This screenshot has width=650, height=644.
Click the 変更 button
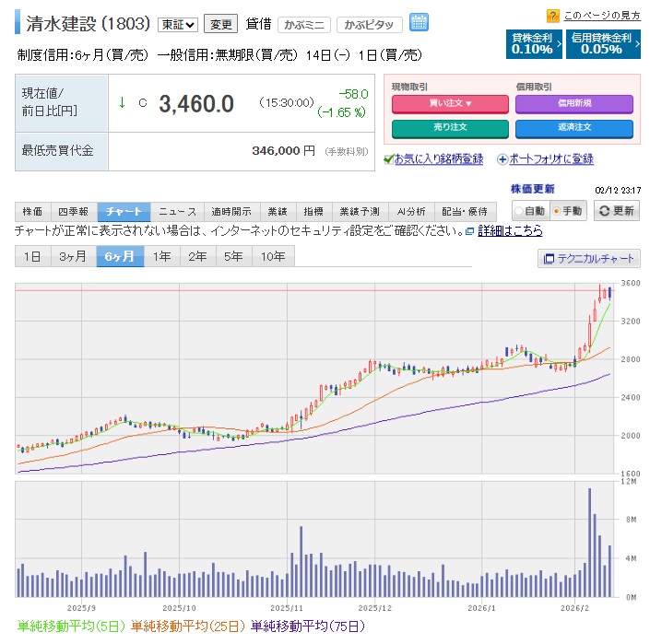[x=220, y=24]
